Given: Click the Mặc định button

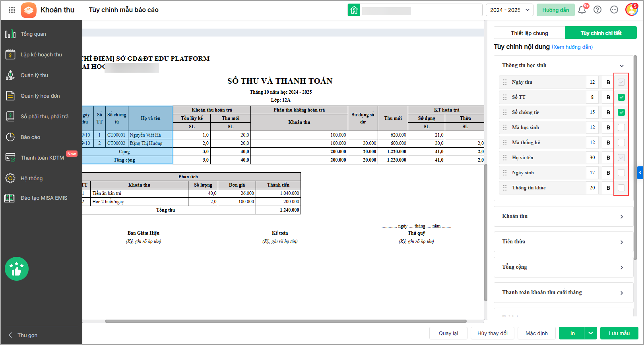Looking at the screenshot, I should 537,333.
